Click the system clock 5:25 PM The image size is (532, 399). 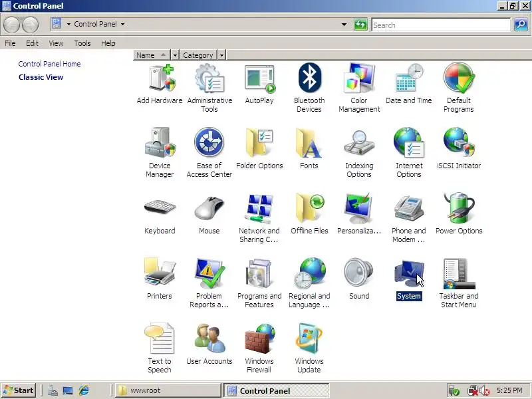(509, 390)
